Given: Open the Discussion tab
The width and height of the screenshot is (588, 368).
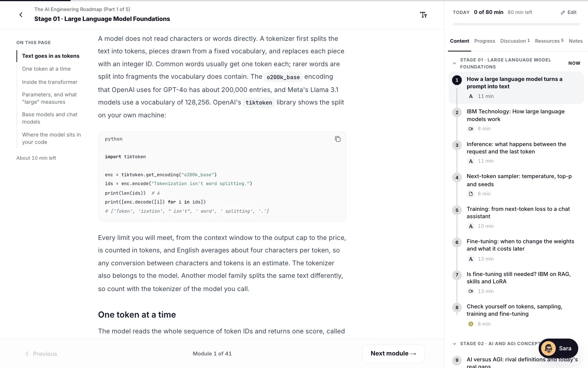Looking at the screenshot, I should pos(515,41).
